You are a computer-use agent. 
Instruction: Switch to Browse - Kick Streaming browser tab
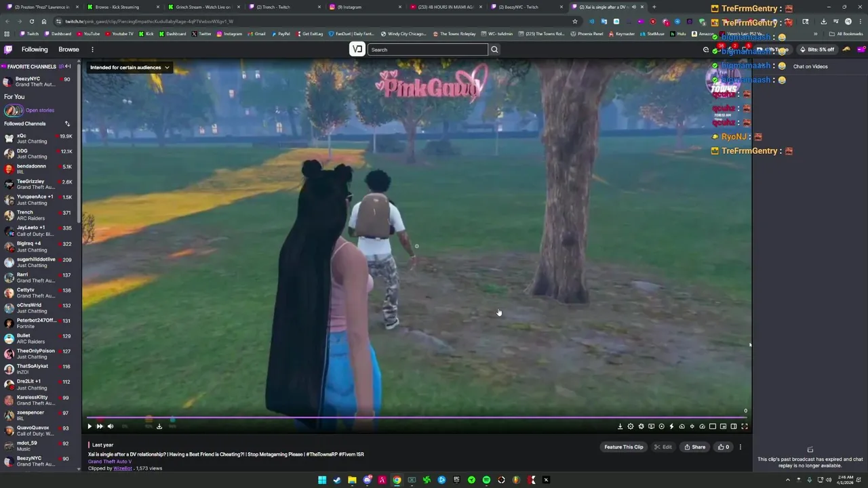pos(122,7)
